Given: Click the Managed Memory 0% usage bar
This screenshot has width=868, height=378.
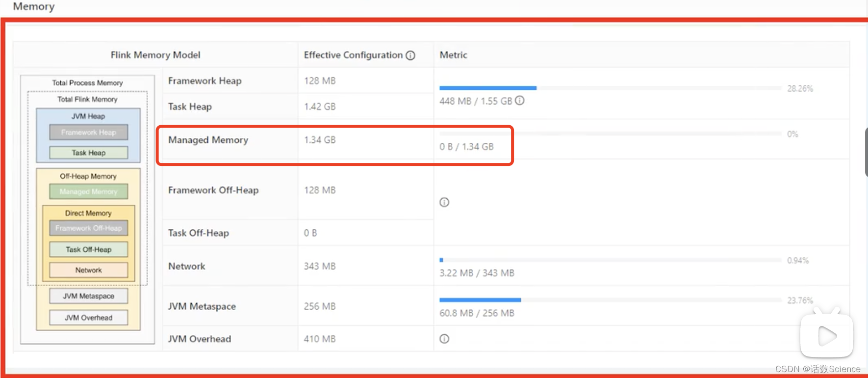Looking at the screenshot, I should [x=611, y=134].
